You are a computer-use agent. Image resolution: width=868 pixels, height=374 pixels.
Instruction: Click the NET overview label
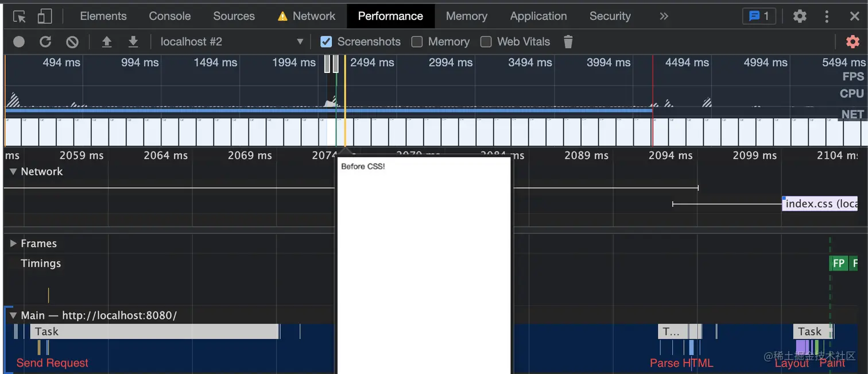[852, 114]
